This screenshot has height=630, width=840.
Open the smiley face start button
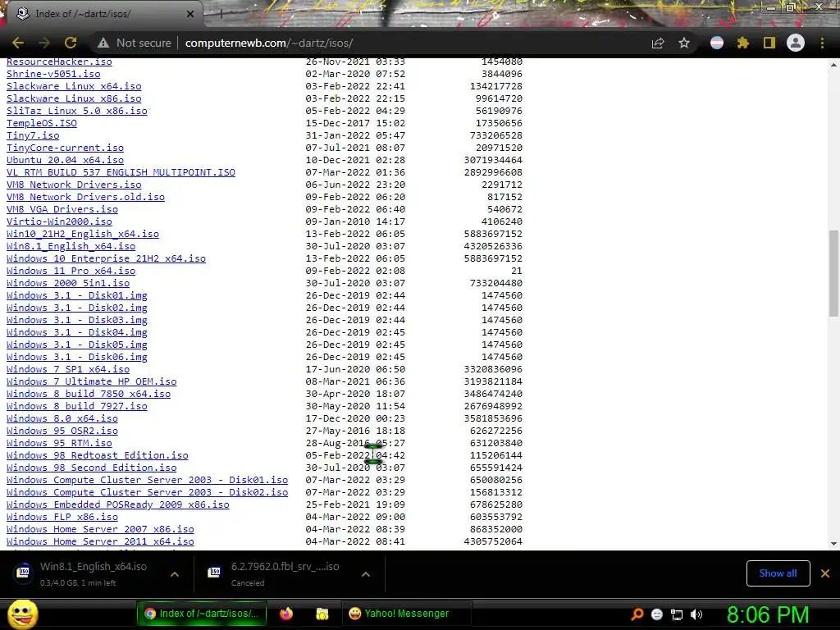pos(22,614)
